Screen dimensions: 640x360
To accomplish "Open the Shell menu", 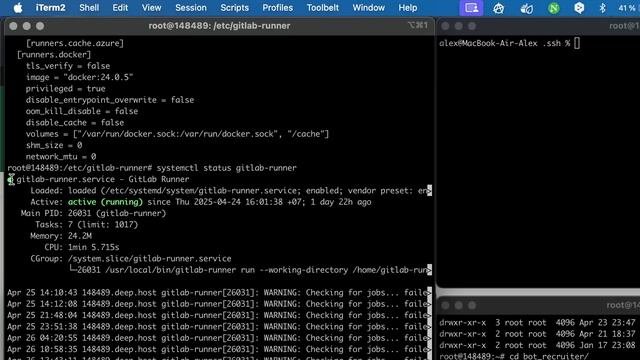I will [x=89, y=8].
